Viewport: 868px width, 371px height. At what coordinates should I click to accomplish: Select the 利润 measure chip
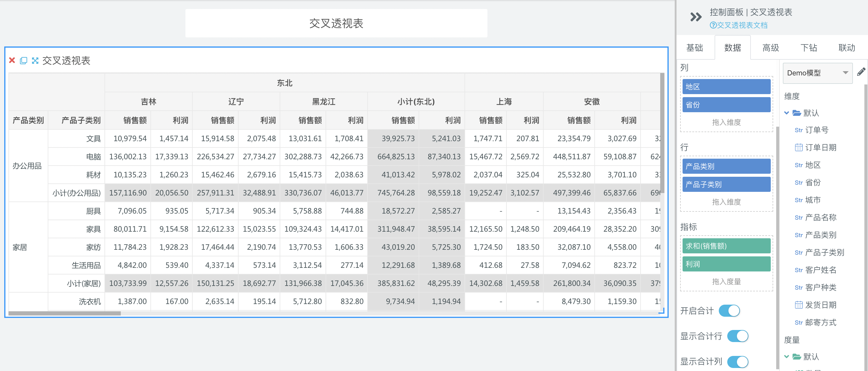(726, 264)
